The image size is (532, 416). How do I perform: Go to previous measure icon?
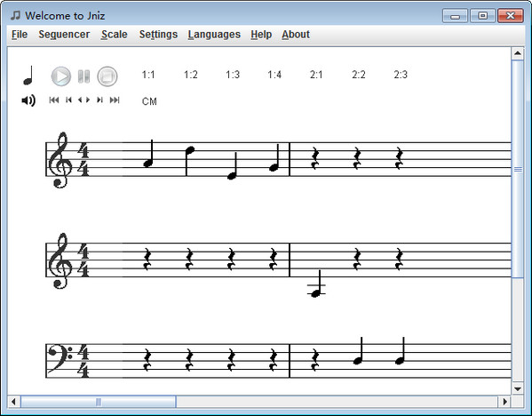pyautogui.click(x=68, y=100)
